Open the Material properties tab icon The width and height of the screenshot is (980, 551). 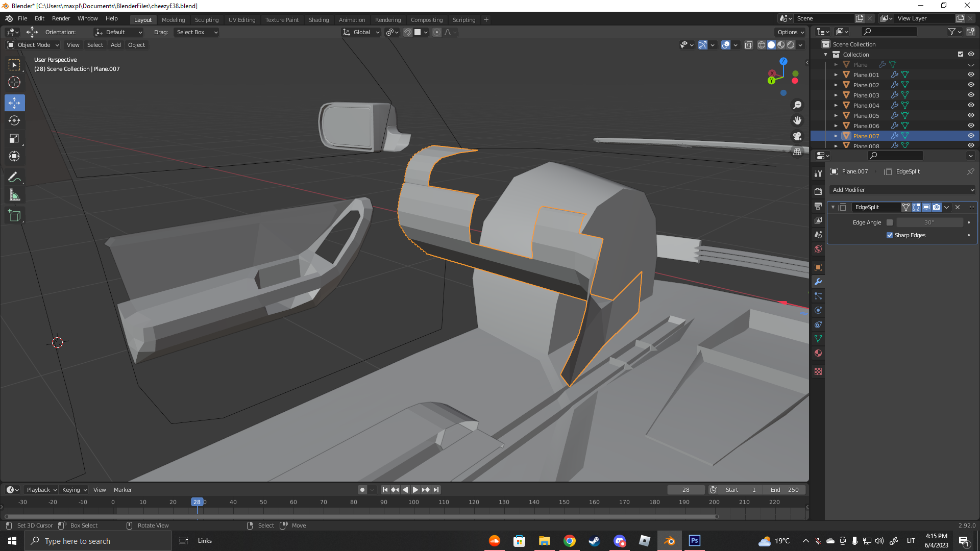click(818, 353)
